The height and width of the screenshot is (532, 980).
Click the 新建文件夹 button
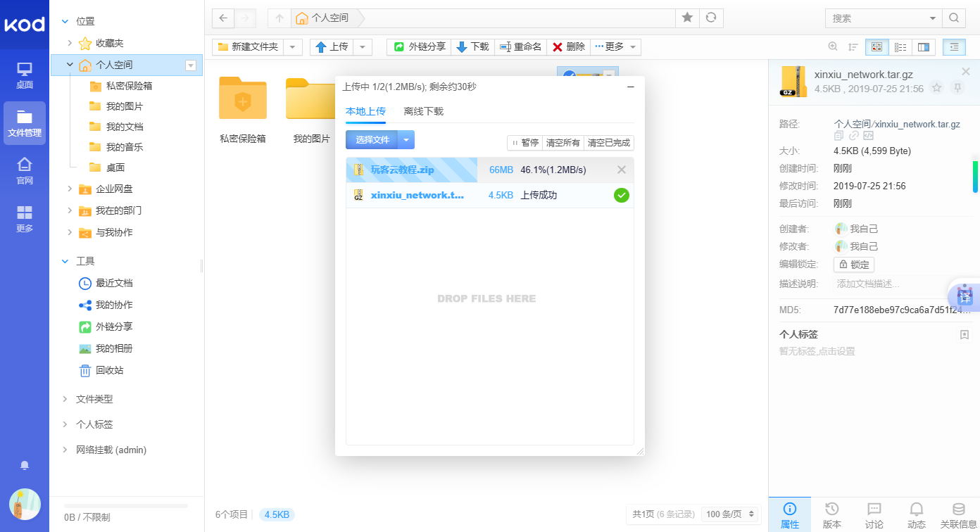tap(249, 47)
